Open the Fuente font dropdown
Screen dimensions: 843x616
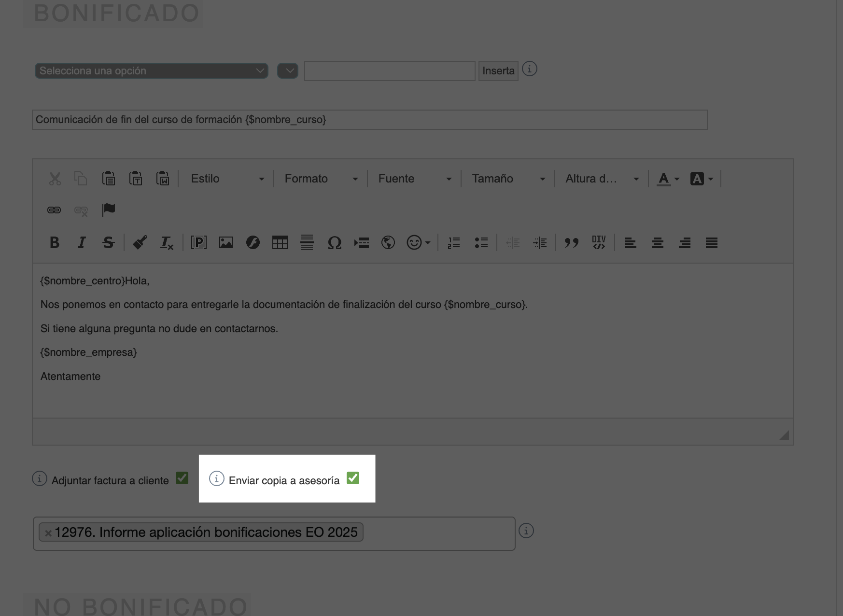click(x=415, y=179)
